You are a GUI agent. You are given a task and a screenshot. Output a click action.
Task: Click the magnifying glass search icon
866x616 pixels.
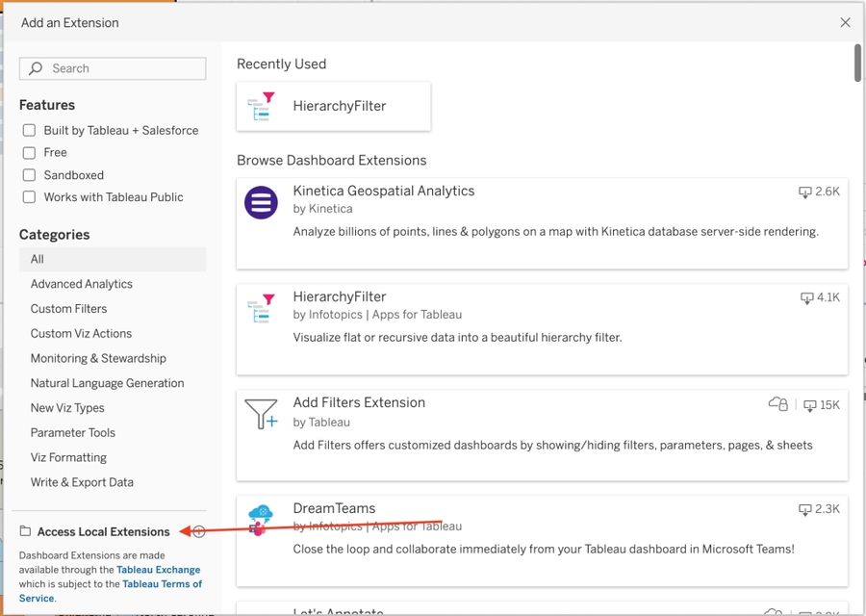click(36, 68)
